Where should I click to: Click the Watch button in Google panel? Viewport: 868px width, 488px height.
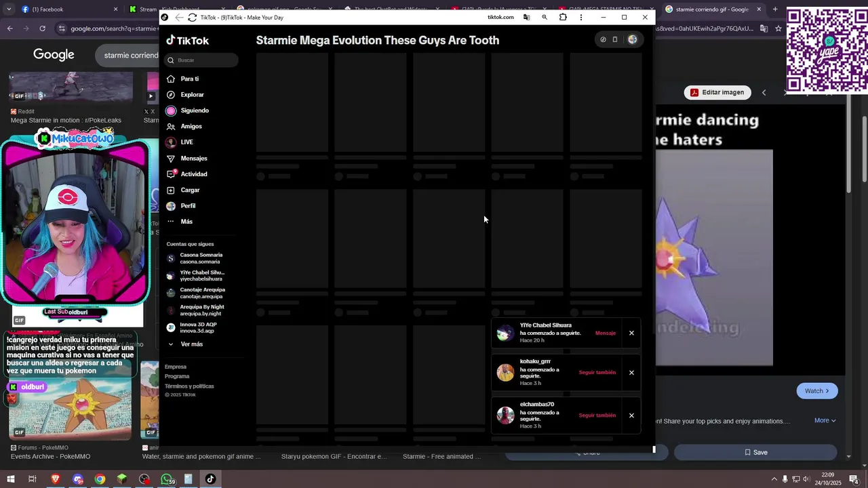click(x=817, y=391)
